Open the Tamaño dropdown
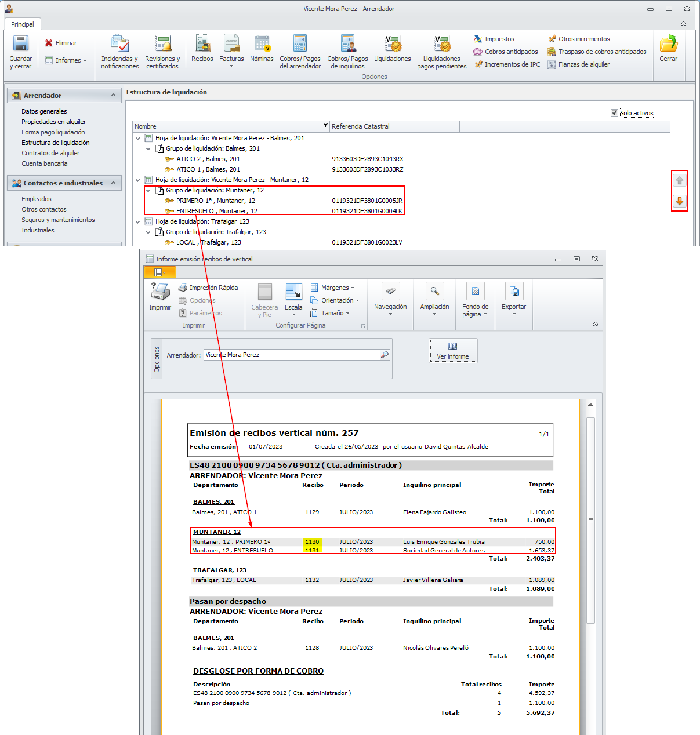The image size is (700, 735). pos(330,313)
